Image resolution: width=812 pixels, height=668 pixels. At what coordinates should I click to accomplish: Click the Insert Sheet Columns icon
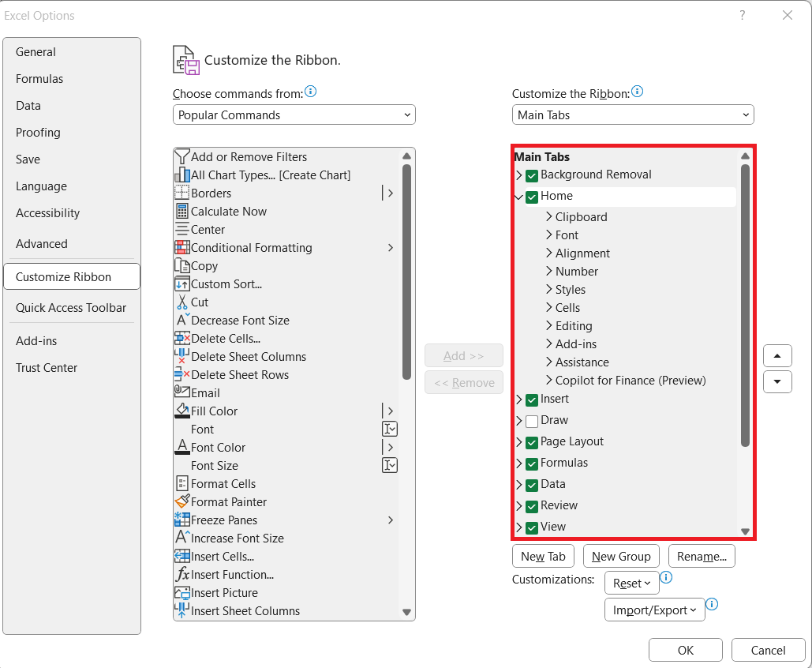(x=181, y=610)
